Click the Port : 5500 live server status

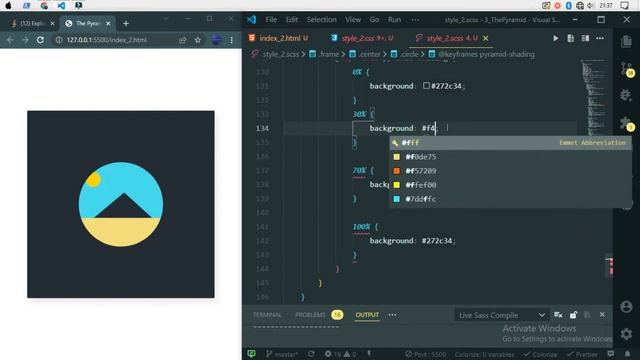(426, 354)
